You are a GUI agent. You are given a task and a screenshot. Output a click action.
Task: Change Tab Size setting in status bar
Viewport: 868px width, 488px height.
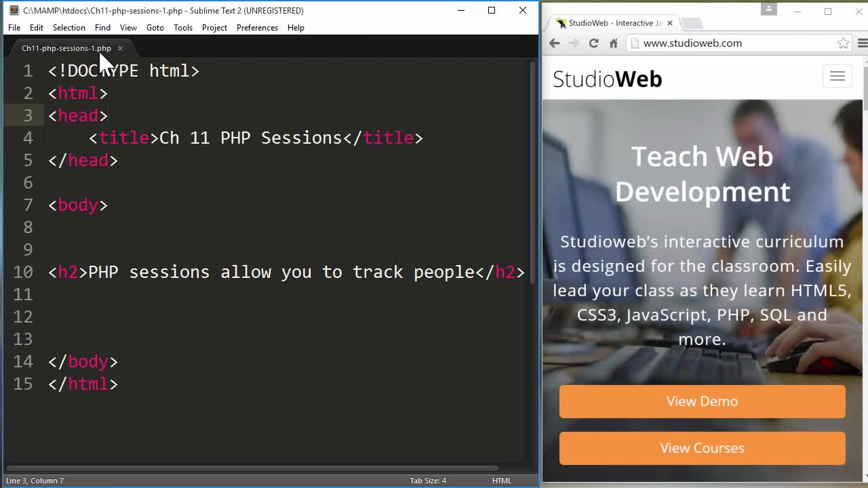428,481
